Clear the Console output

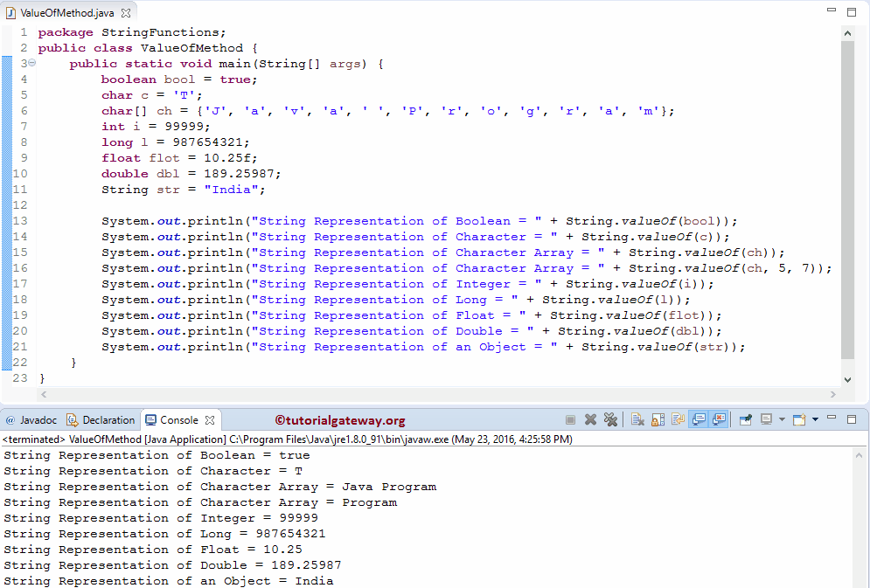point(636,419)
